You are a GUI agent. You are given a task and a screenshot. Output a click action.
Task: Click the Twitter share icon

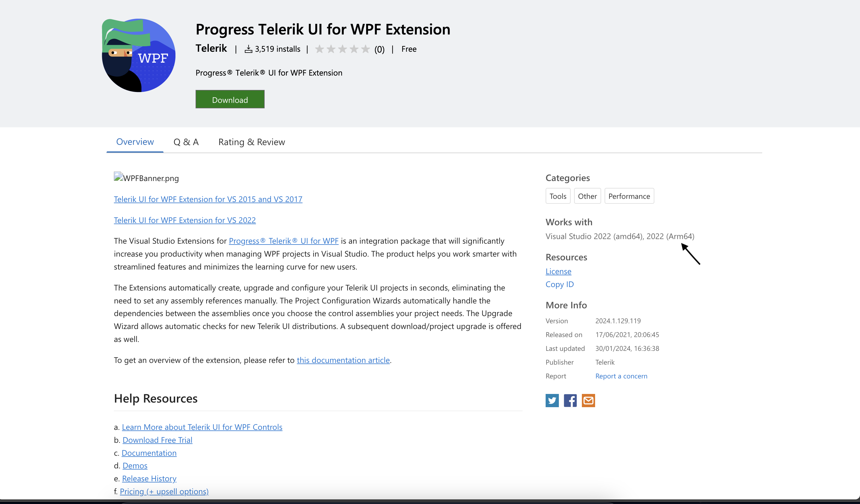click(552, 400)
